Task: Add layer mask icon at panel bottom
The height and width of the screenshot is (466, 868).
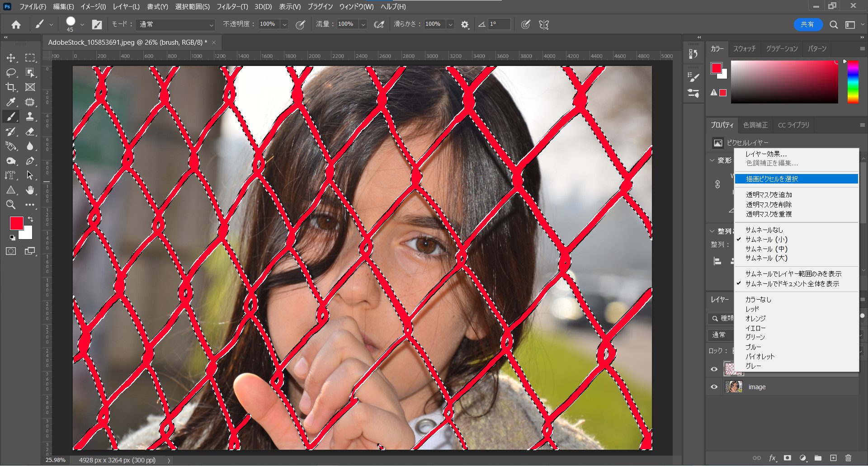Action: [x=788, y=458]
